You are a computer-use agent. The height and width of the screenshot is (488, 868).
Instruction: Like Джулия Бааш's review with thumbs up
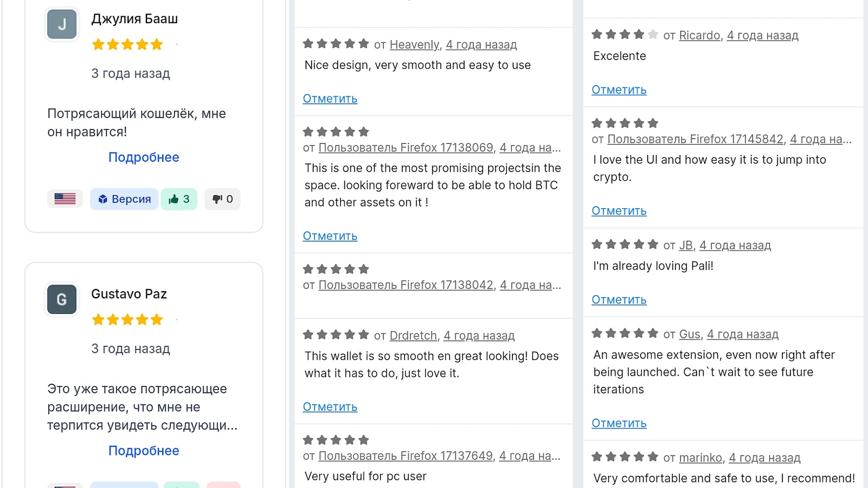point(179,199)
